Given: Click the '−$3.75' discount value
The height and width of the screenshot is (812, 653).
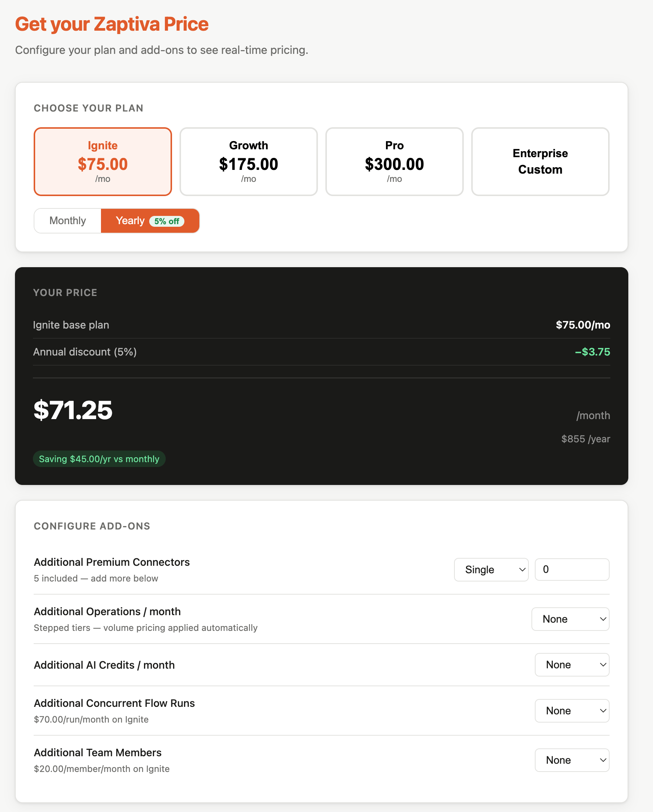Looking at the screenshot, I should click(592, 352).
